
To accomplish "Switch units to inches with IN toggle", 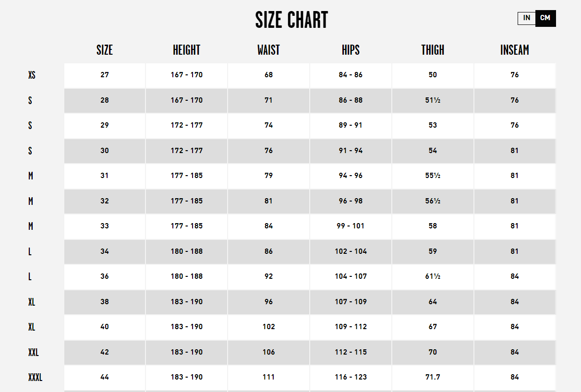I will [x=527, y=18].
